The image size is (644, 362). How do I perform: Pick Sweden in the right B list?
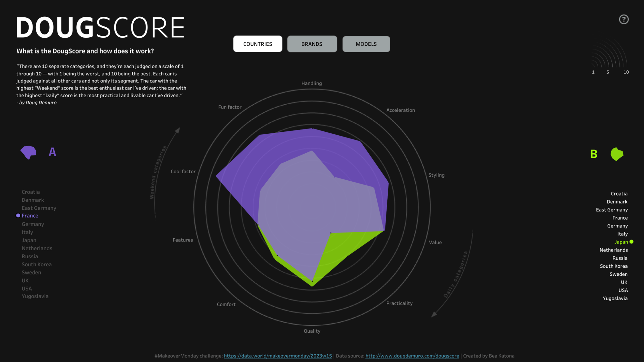tap(618, 274)
